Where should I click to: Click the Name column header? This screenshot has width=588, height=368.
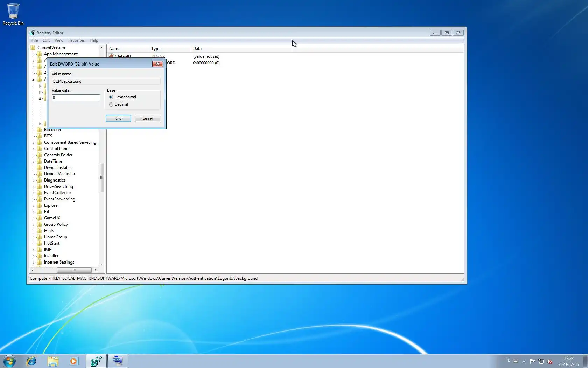(128, 49)
